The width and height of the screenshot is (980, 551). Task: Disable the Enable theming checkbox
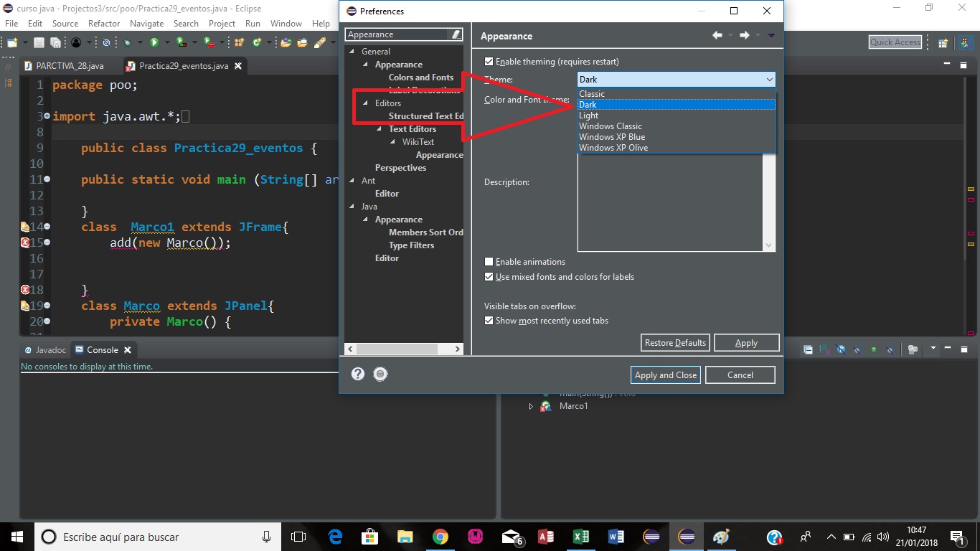[489, 61]
